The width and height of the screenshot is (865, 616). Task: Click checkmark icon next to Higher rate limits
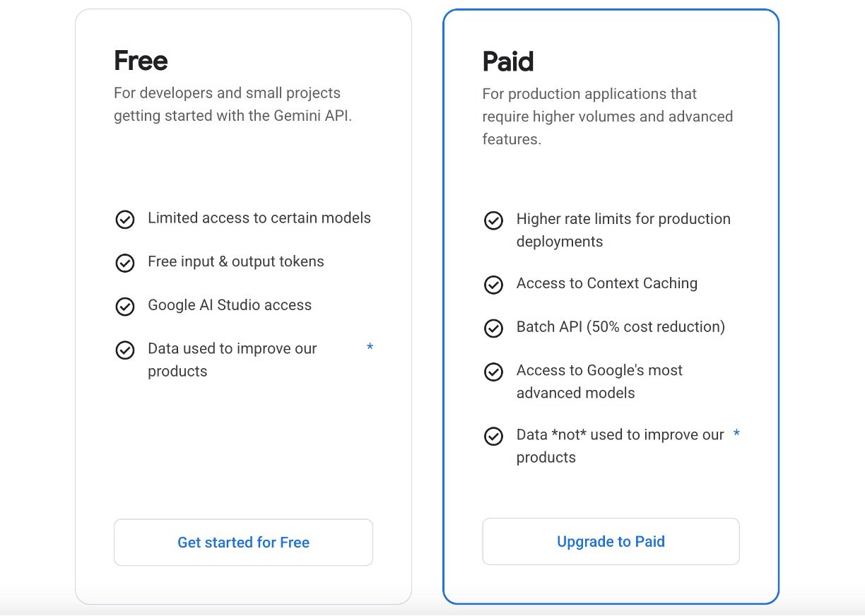(x=493, y=220)
